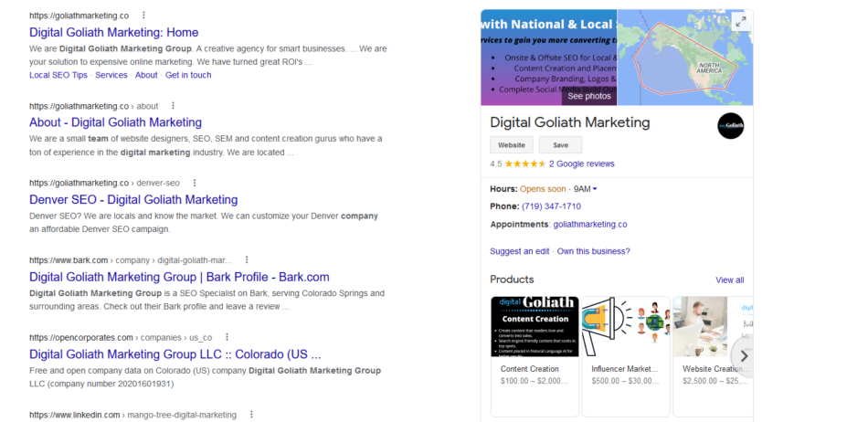
Task: Click the Website button in business panel
Action: 512,145
